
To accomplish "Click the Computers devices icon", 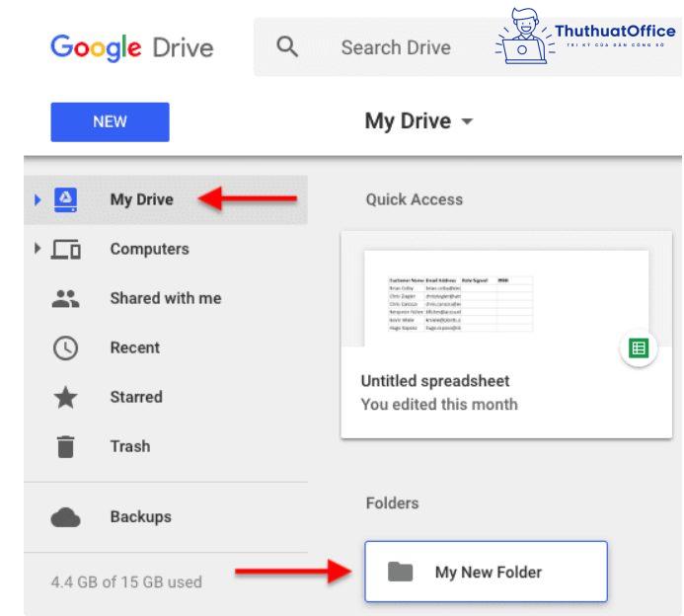I will click(x=65, y=250).
